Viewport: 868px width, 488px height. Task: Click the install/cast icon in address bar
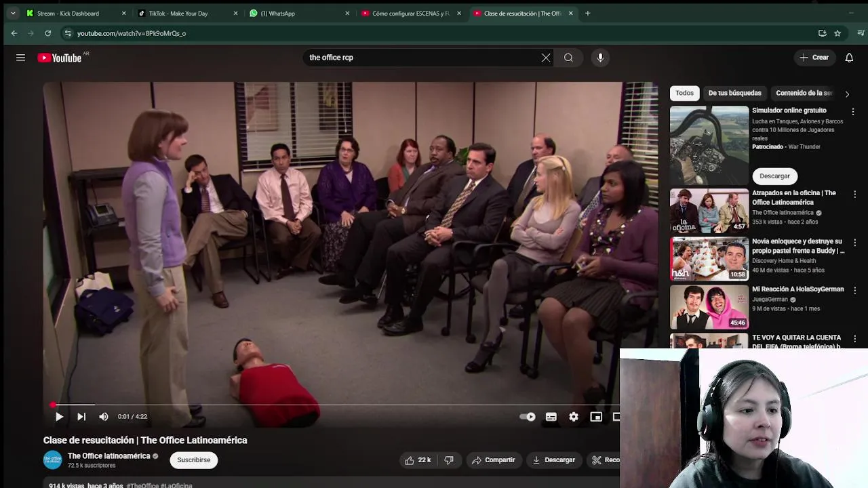(x=822, y=33)
